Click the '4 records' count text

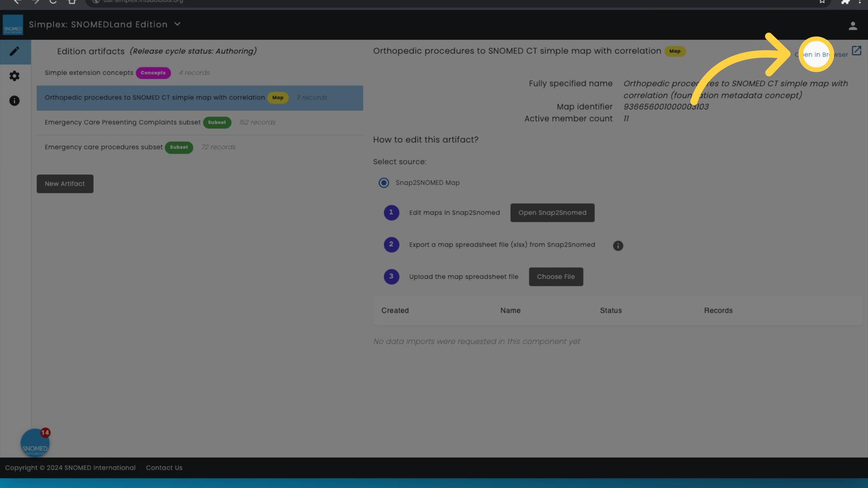194,73
